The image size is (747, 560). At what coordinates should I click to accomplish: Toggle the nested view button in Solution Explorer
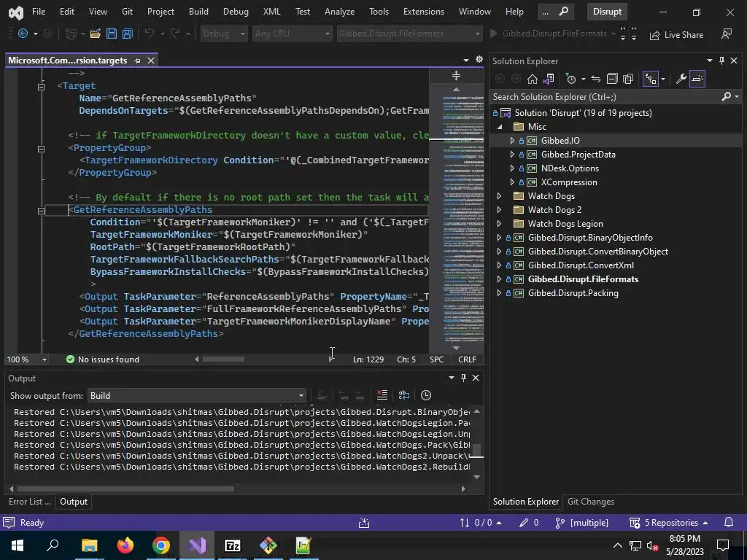651,79
